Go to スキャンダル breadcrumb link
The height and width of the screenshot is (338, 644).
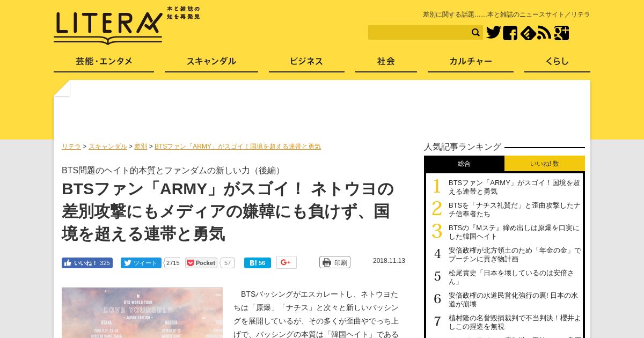[x=108, y=146]
